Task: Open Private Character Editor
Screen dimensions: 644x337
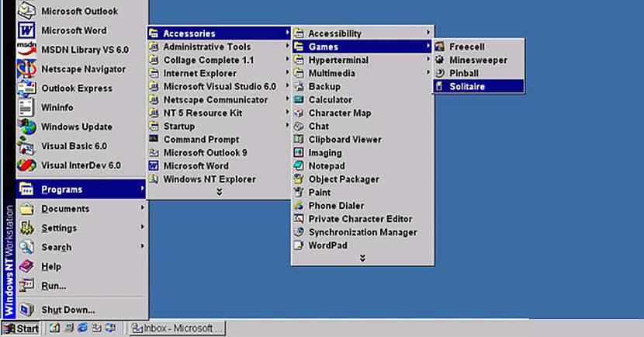Action: pyautogui.click(x=362, y=219)
